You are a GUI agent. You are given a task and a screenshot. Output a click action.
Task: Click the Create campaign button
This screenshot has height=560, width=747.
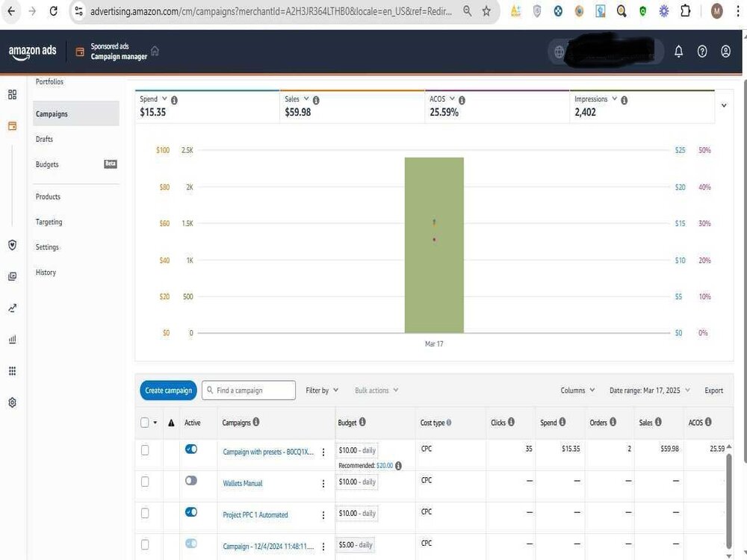coord(168,390)
